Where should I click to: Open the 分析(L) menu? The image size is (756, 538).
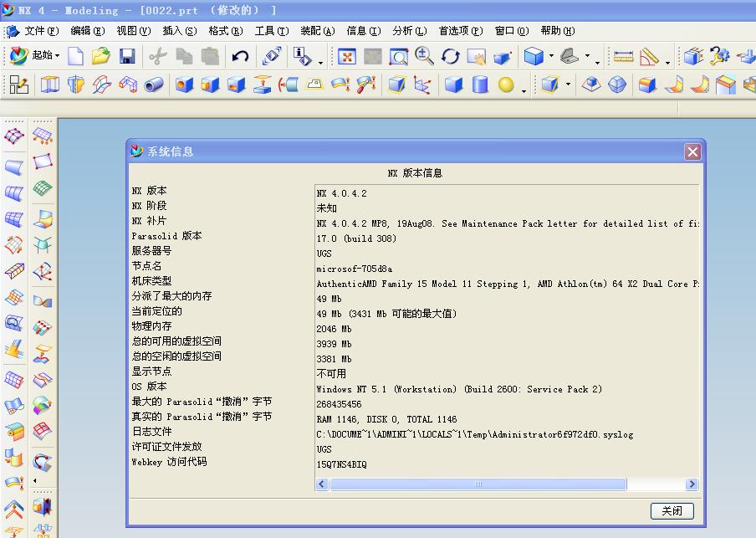click(x=409, y=31)
